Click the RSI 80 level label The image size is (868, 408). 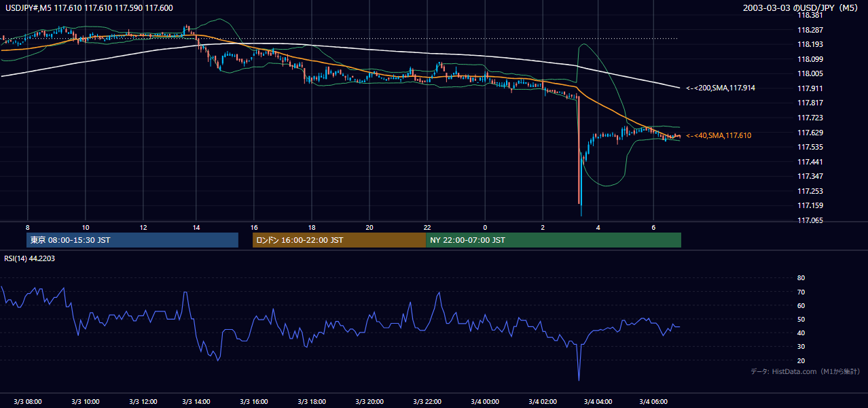pyautogui.click(x=801, y=278)
